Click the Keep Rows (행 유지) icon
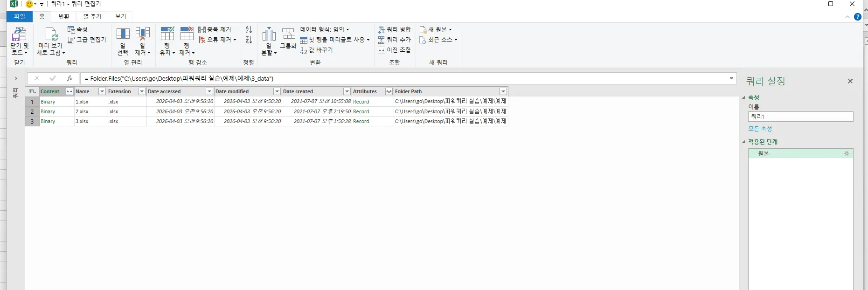This screenshot has width=868, height=290. coord(167,34)
